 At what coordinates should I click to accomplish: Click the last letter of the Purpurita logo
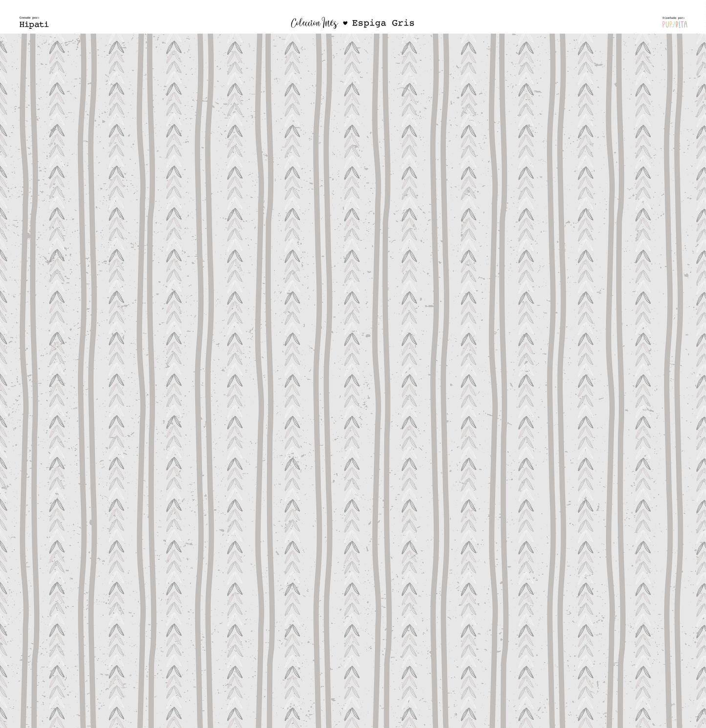pos(685,24)
